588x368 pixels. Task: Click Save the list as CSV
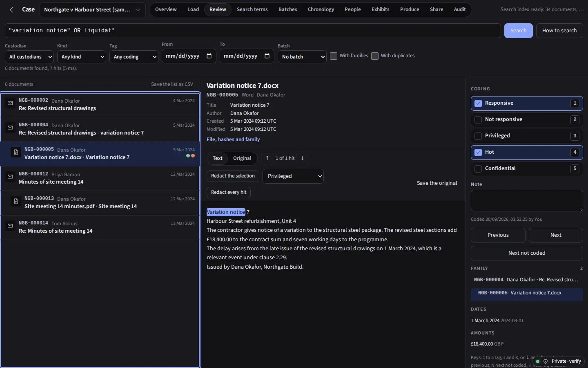coord(172,84)
